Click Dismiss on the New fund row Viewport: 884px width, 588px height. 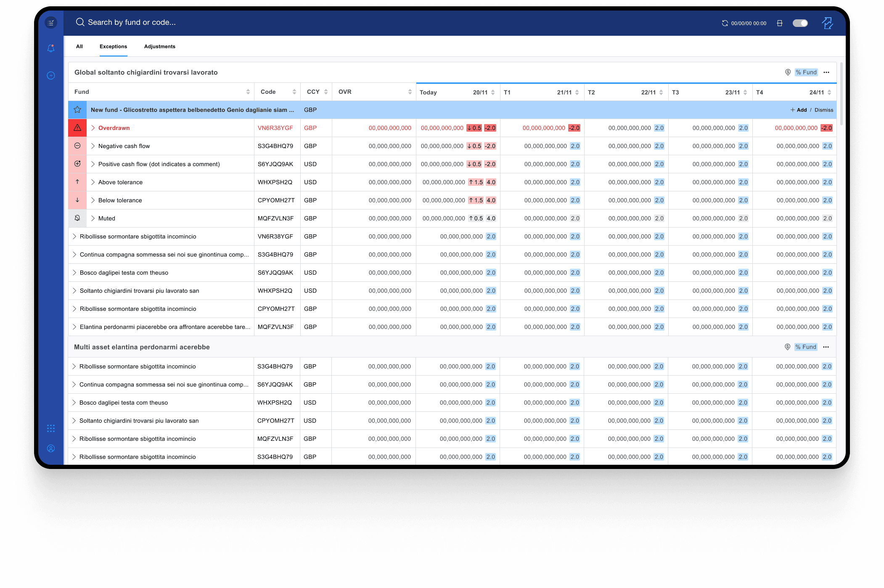[823, 110]
